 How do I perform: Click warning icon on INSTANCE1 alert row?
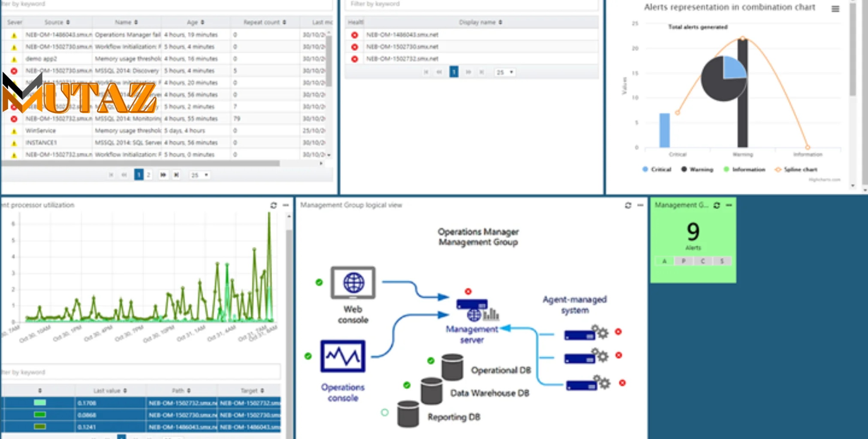tap(14, 143)
